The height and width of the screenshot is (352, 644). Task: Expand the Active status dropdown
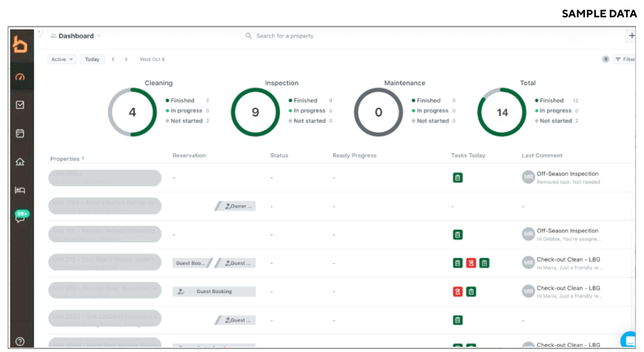click(62, 59)
